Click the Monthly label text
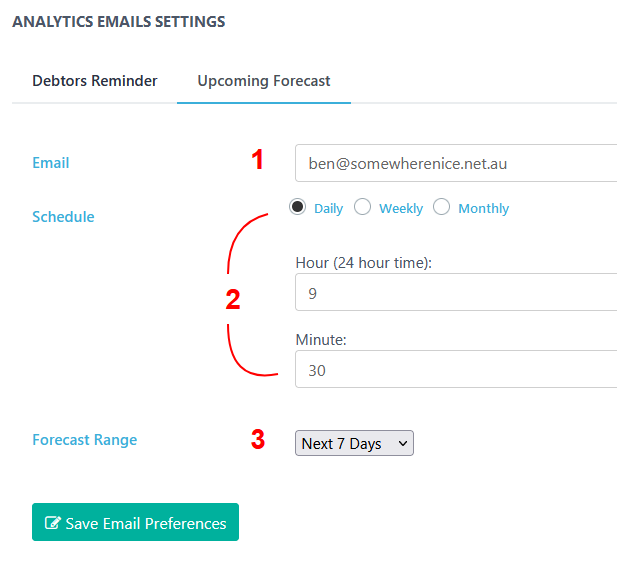617x580 pixels. click(483, 208)
